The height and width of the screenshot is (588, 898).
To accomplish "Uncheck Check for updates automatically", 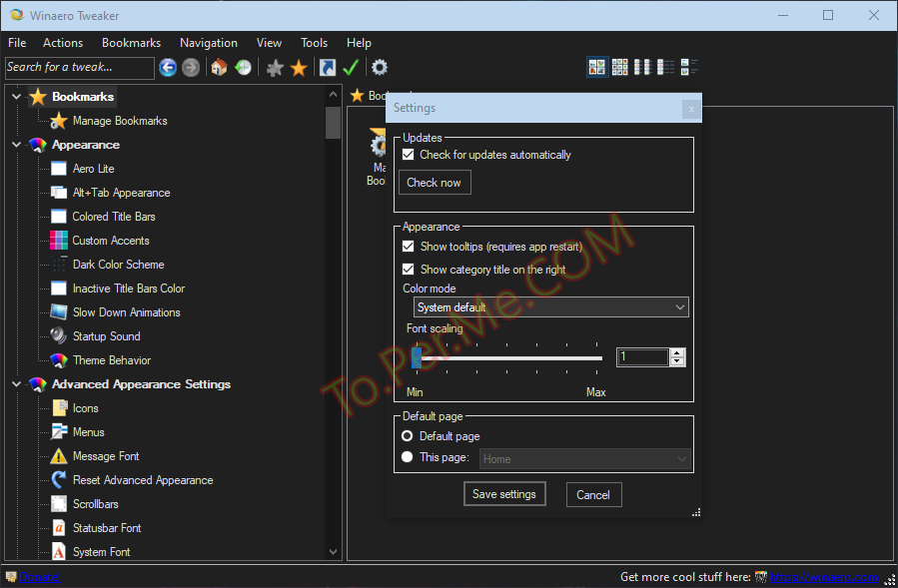I will [x=408, y=155].
